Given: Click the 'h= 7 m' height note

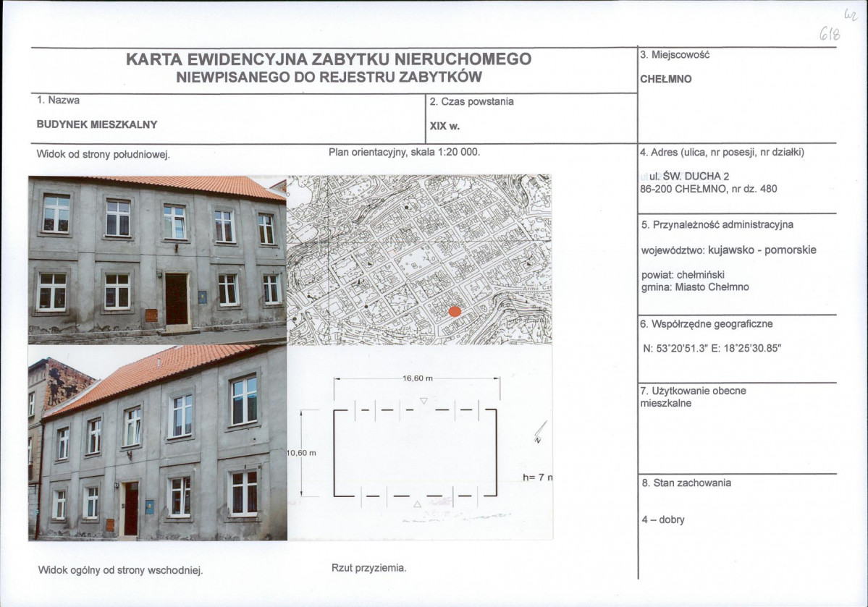Looking at the screenshot, I should [x=537, y=477].
